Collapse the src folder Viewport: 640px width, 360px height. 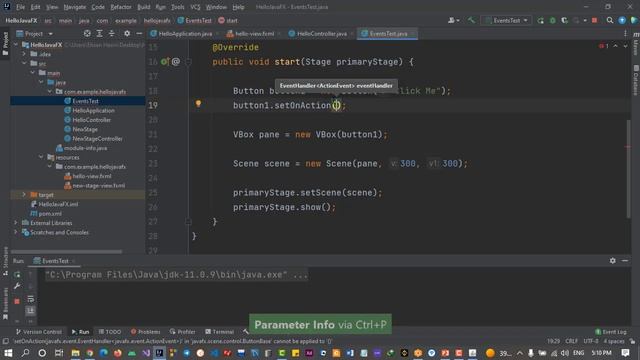[x=24, y=63]
